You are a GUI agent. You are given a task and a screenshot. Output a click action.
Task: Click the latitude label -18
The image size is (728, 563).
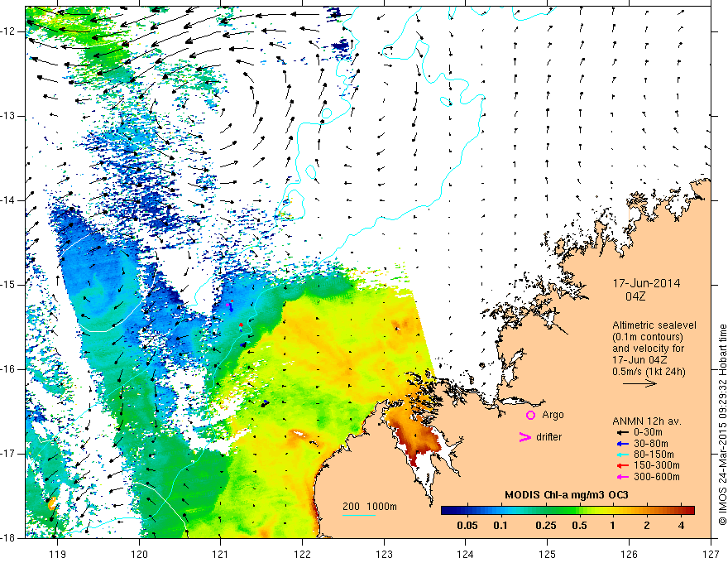click(x=8, y=538)
